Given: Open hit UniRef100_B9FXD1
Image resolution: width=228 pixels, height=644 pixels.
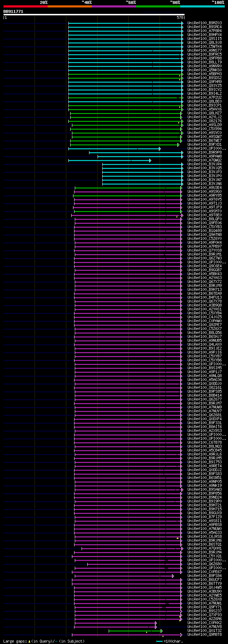Looking at the screenshot, I should 204,145.
